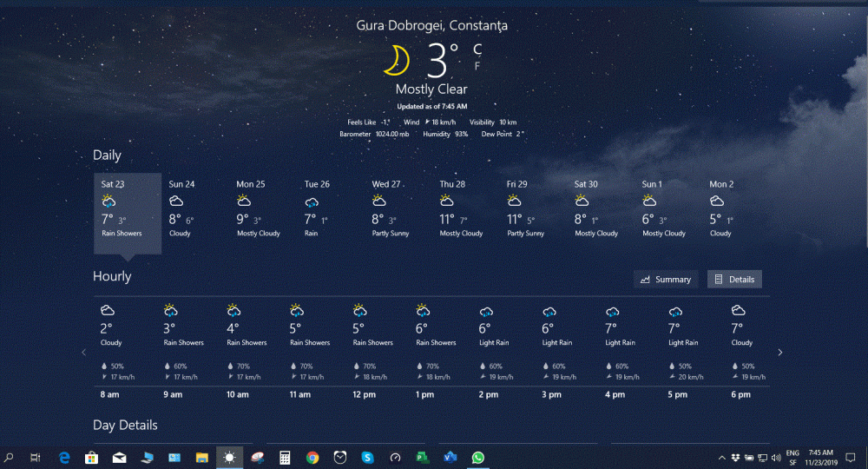Click the 2 pm light rain icon
Image resolution: width=868 pixels, height=469 pixels.
(x=486, y=311)
